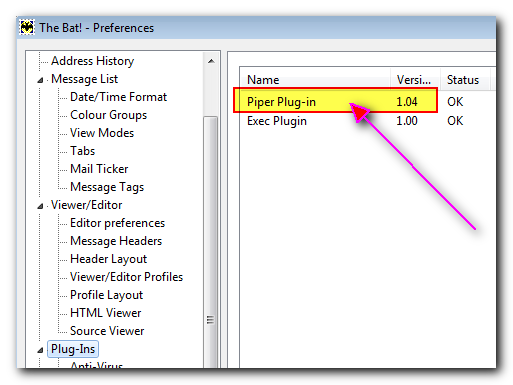The height and width of the screenshot is (385, 513).
Task: Select the Plug-Ins tree item
Action: [73, 349]
